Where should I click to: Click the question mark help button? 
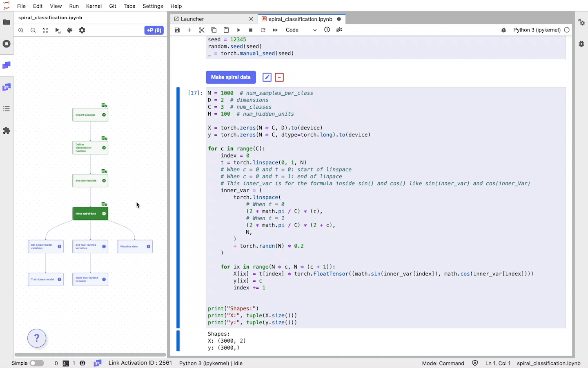37,339
